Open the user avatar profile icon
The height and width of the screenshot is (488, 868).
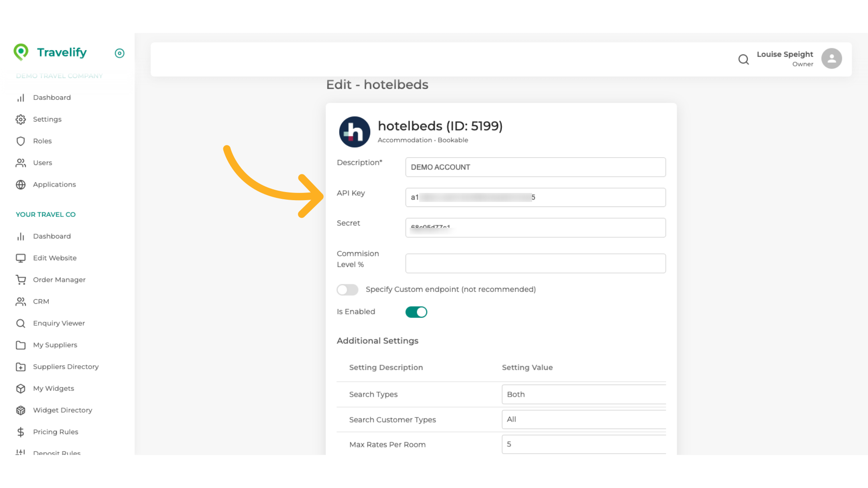[x=831, y=59]
